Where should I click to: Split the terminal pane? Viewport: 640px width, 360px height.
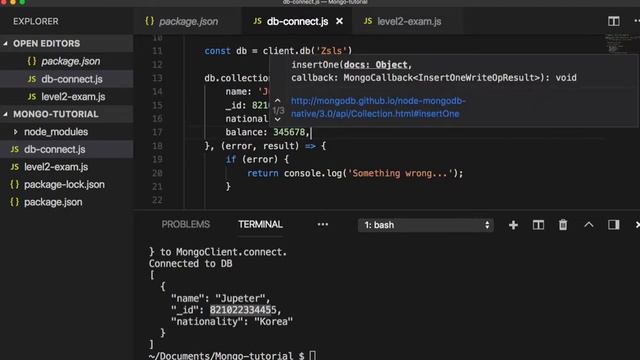click(538, 225)
